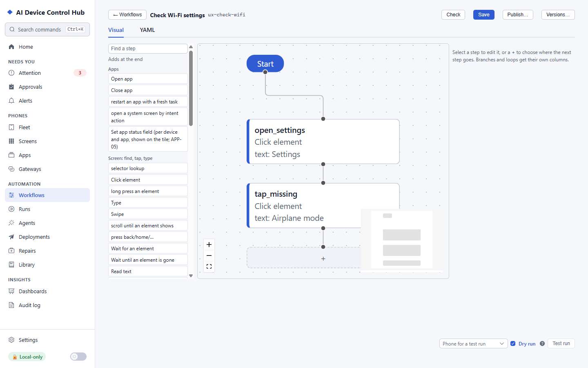Zoom in on the workflow canvas
This screenshot has width=588, height=368.
point(209,245)
